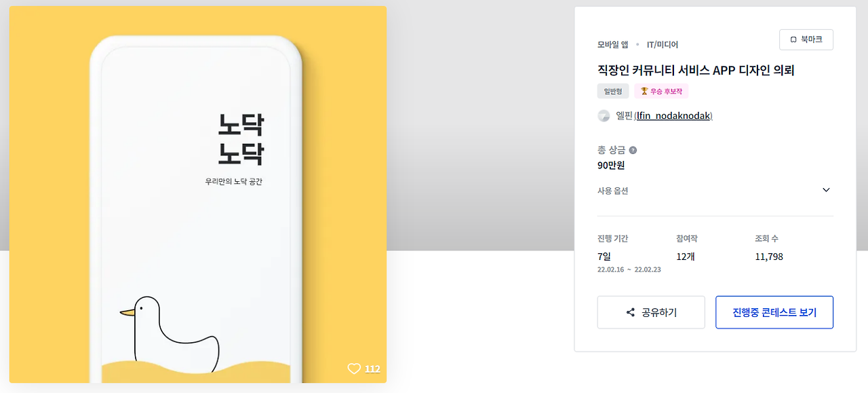868x393 pixels.
Task: Open the lfin_nodaknodak profile link
Action: [x=674, y=116]
